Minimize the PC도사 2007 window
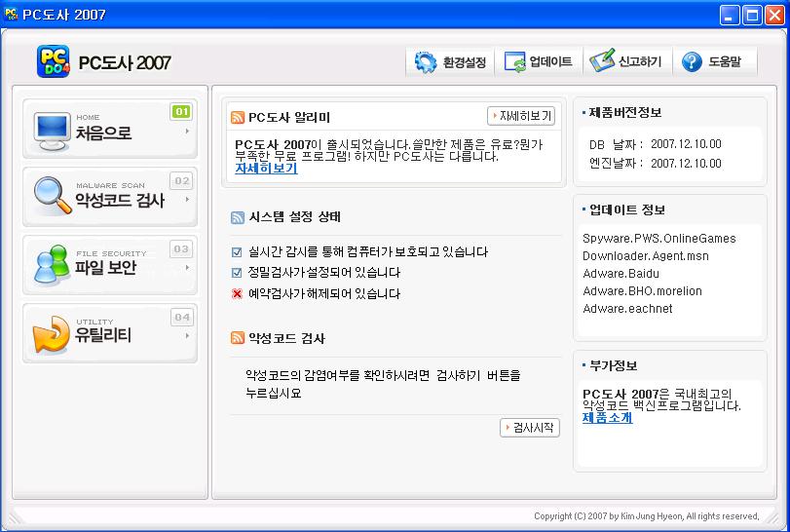The image size is (790, 532). pos(729,16)
